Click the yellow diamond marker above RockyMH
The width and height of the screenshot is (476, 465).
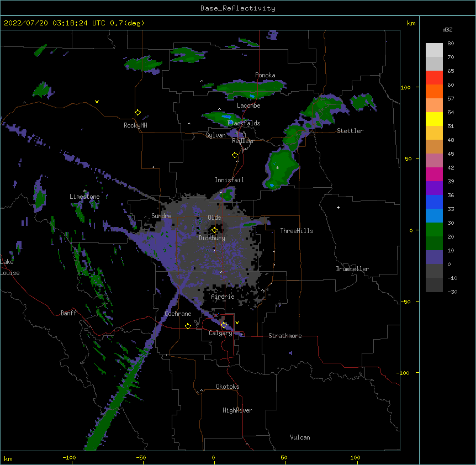click(137, 113)
